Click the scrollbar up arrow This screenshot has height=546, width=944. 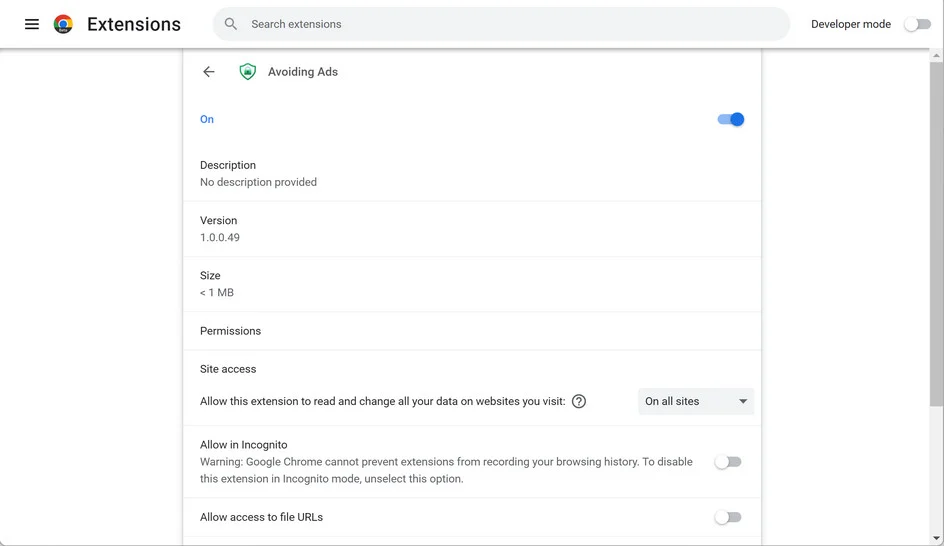coord(936,55)
